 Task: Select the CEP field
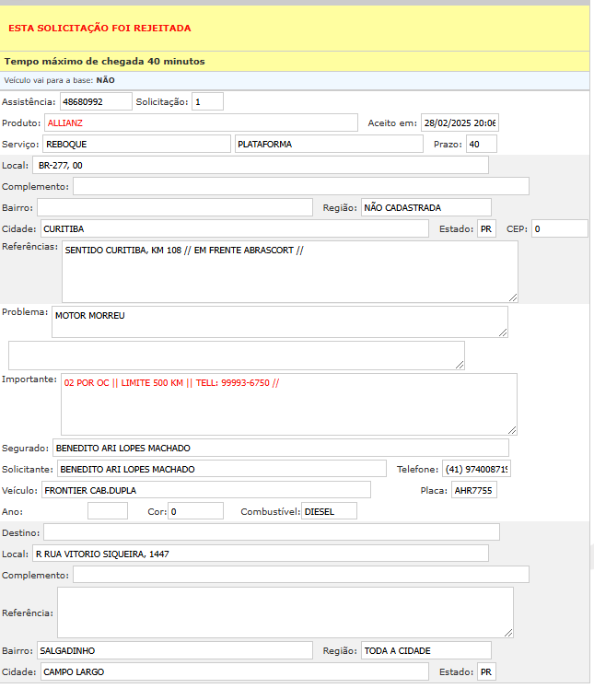tap(559, 228)
